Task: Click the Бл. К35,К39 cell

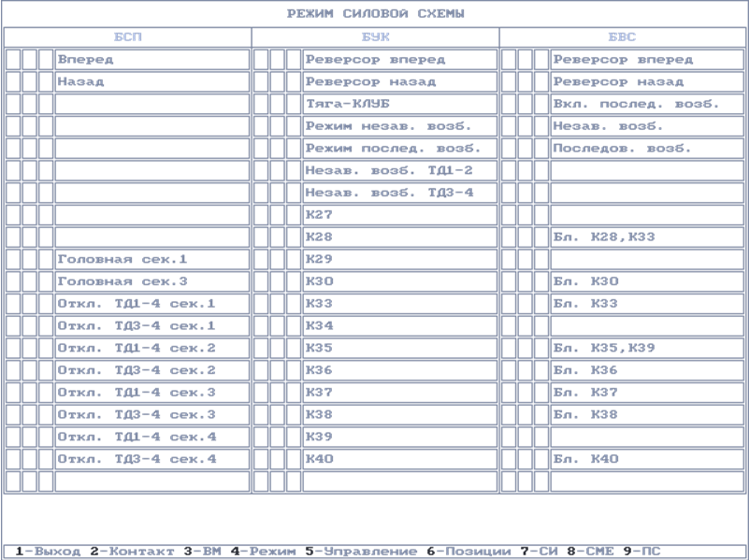Action: 647,348
